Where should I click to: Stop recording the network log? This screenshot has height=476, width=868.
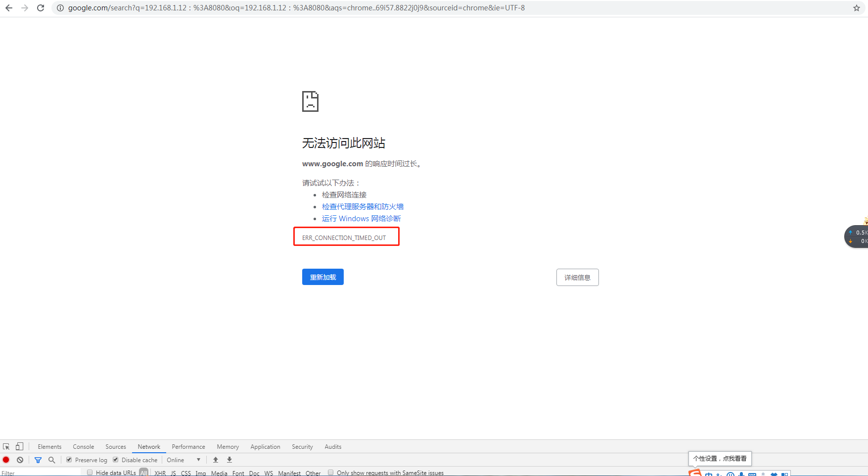click(x=6, y=460)
